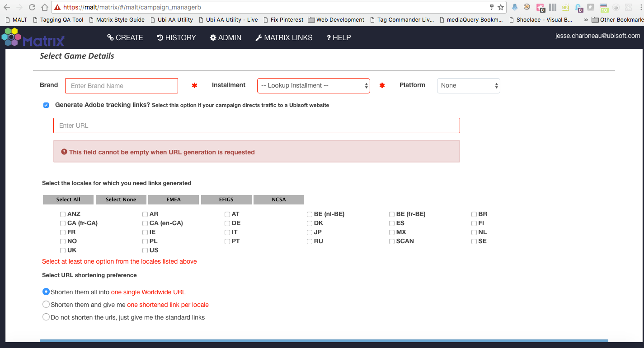
Task: Click the saved password key icon
Action: point(492,7)
